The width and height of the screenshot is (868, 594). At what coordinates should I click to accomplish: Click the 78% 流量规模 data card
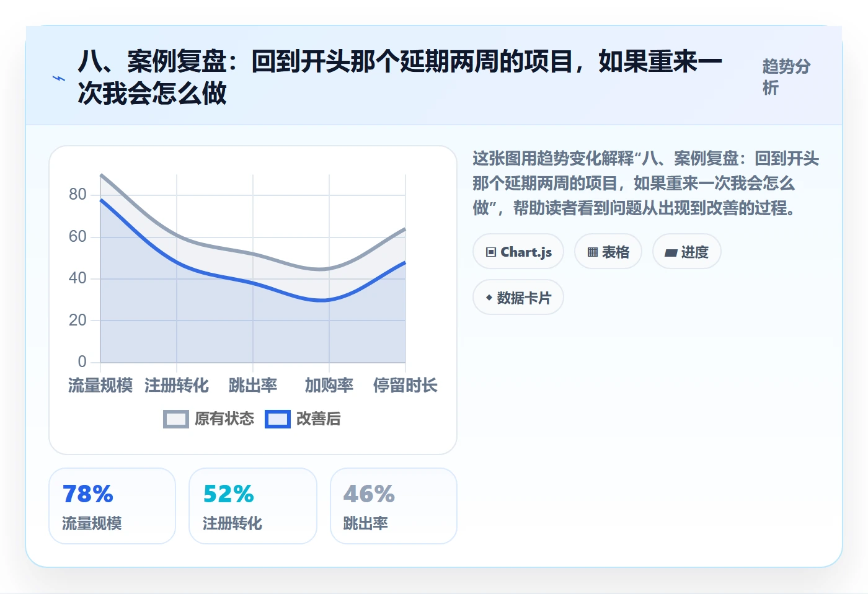[112, 506]
